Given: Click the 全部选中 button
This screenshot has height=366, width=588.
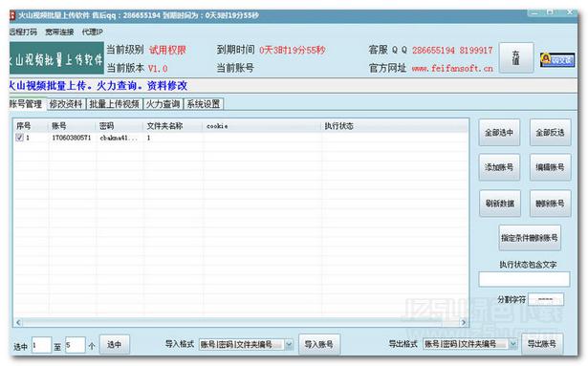Looking at the screenshot, I should pyautogui.click(x=499, y=133).
